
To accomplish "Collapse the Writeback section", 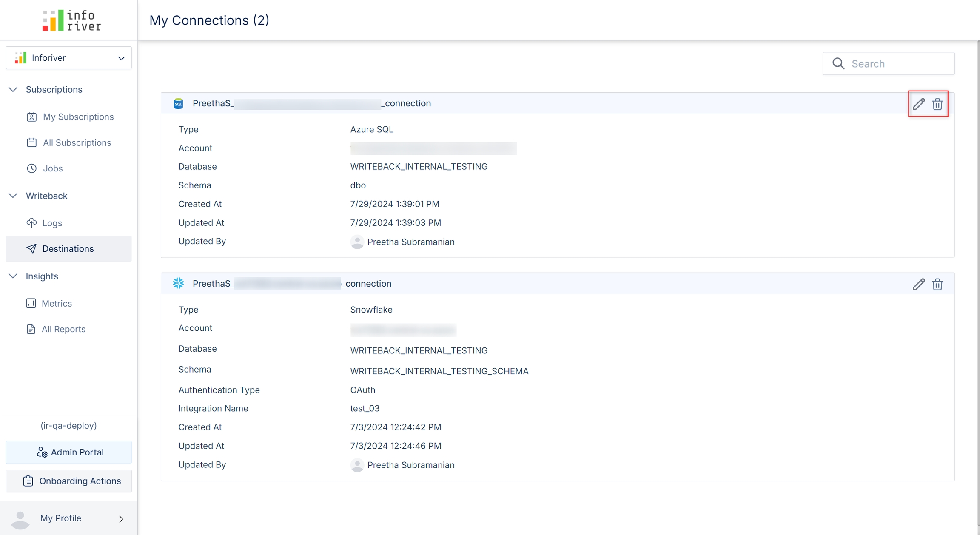I will click(x=13, y=196).
